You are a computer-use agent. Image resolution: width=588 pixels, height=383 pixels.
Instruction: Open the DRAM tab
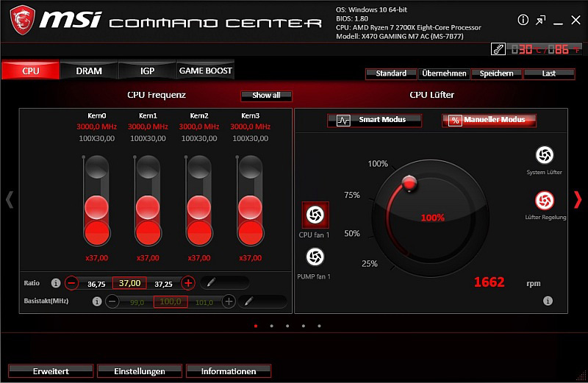(x=89, y=70)
